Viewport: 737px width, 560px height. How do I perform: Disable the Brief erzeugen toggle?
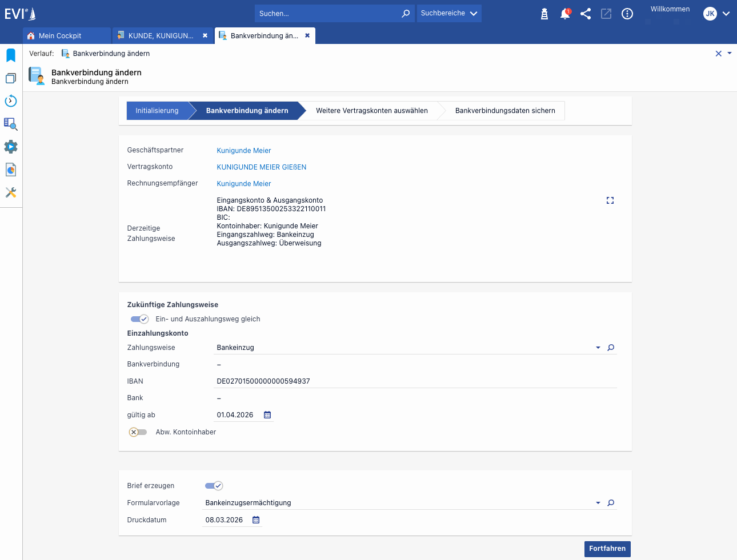(214, 486)
